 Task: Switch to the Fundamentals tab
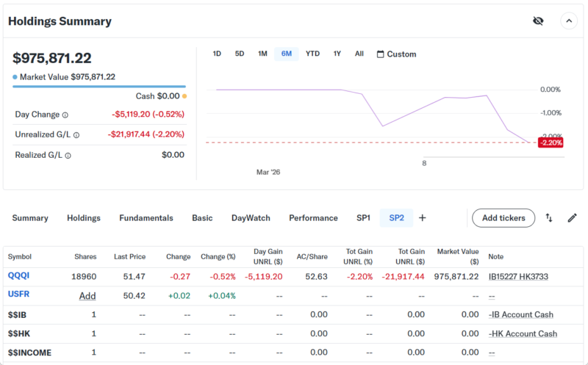click(146, 218)
